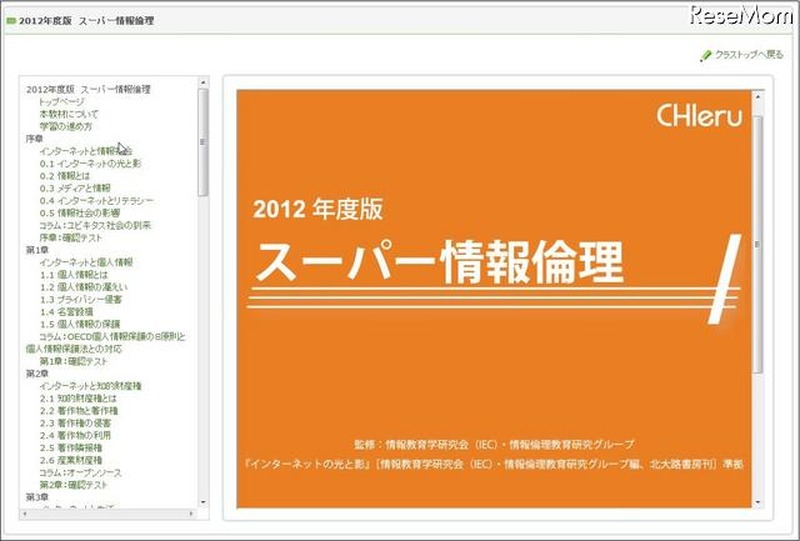Go to 0.4 インターネットとリテラシー

(x=96, y=201)
